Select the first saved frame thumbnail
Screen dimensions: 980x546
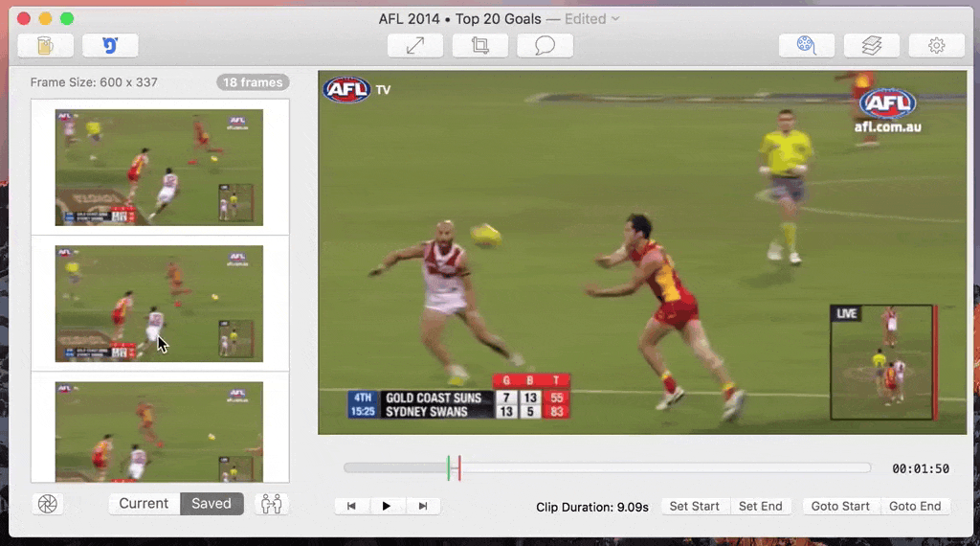(x=159, y=167)
